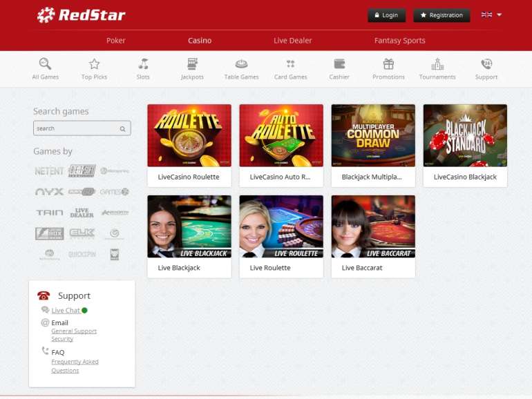Viewport: 532px width, 399px height.
Task: Open the Jackpots slot machine icon
Action: pos(192,64)
